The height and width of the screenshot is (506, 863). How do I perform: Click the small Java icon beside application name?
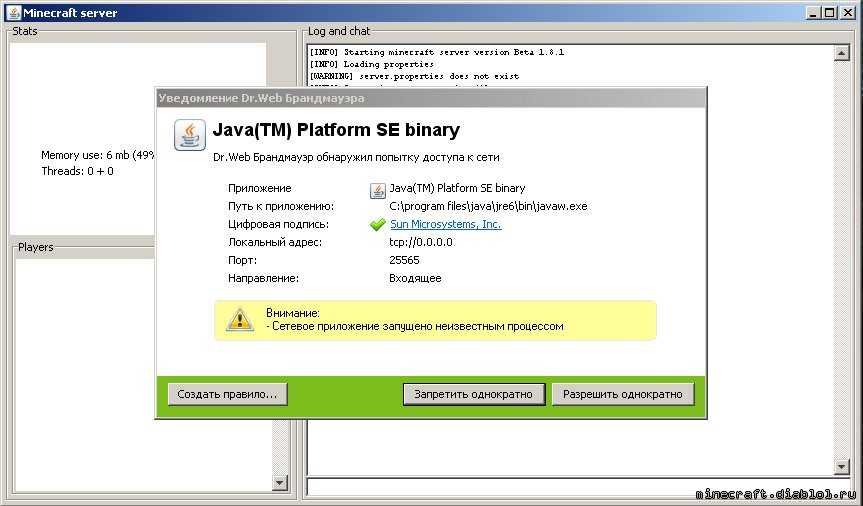pos(377,190)
